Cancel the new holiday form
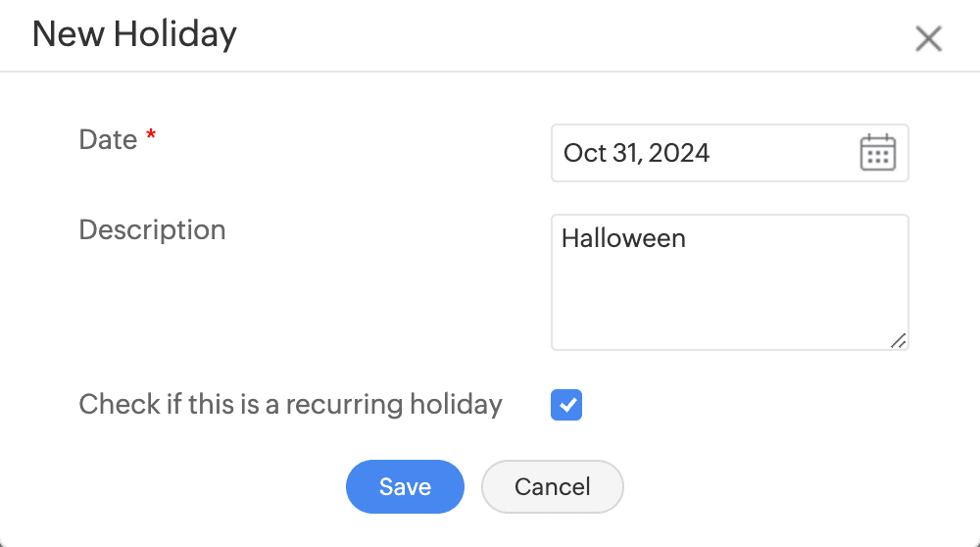This screenshot has width=980, height=547. tap(553, 486)
